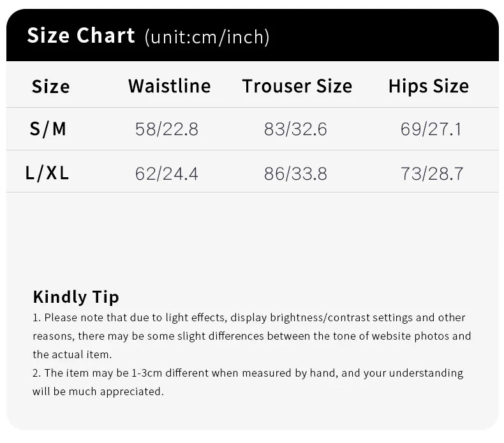Screen dimensions: 504x443
Task: Click the L/XL waistline value 62/24.4
Action: [x=167, y=173]
